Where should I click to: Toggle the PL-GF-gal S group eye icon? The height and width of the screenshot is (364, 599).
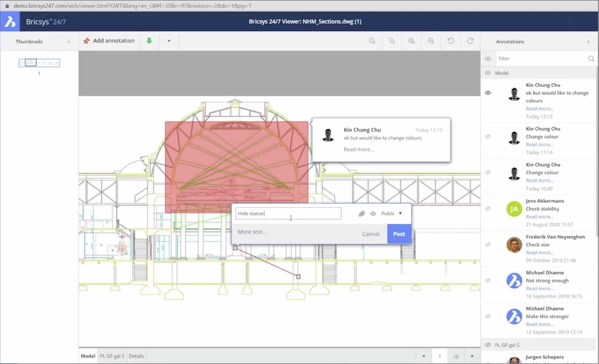[x=488, y=345]
